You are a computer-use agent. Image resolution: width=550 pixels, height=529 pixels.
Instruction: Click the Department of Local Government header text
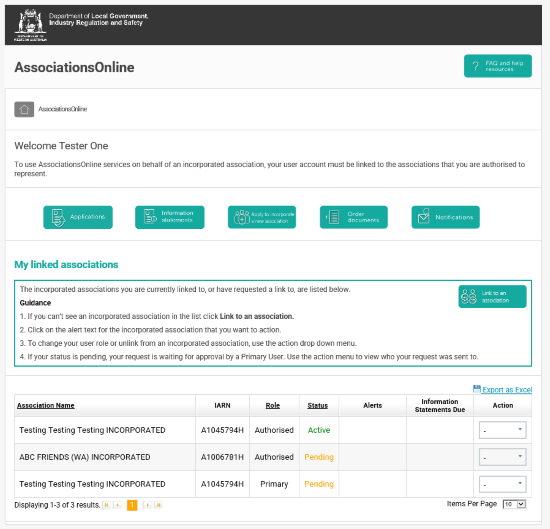point(98,19)
